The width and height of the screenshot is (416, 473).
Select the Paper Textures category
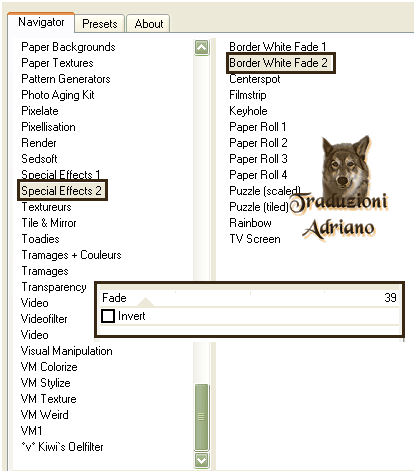coord(57,63)
